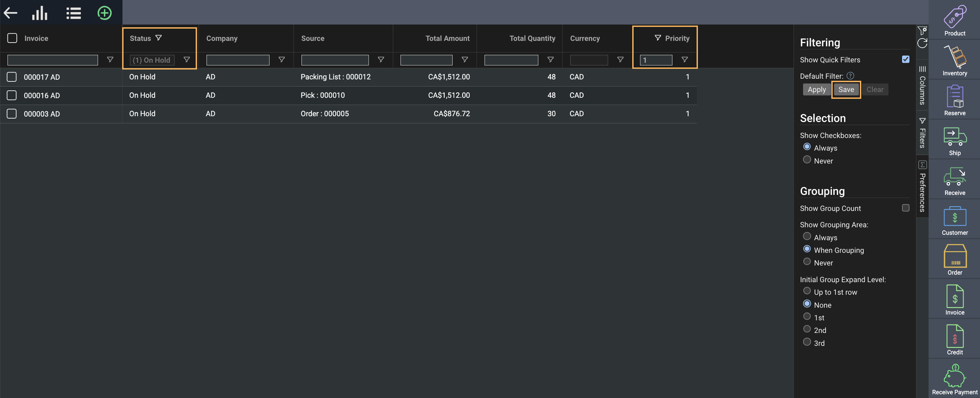980x398 pixels.
Task: Switch to list view icon
Action: point(73,13)
